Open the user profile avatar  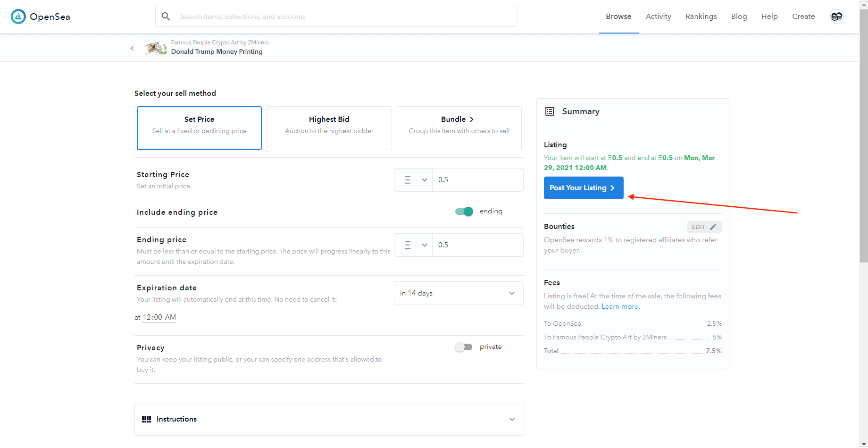point(836,17)
